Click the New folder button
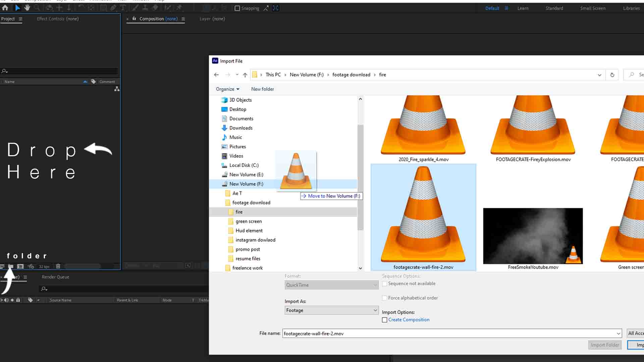The width and height of the screenshot is (644, 362). point(262,89)
